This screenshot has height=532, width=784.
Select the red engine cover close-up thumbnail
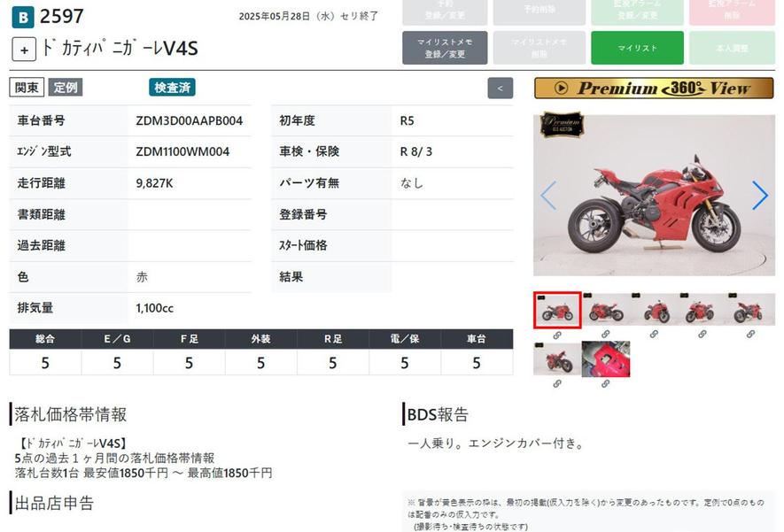(606, 359)
